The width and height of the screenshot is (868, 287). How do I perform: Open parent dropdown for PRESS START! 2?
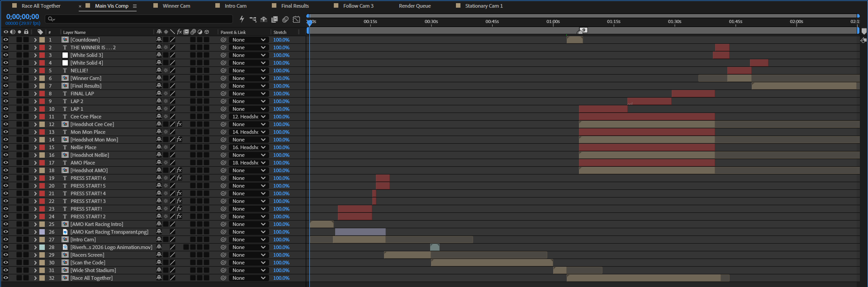coord(248,216)
